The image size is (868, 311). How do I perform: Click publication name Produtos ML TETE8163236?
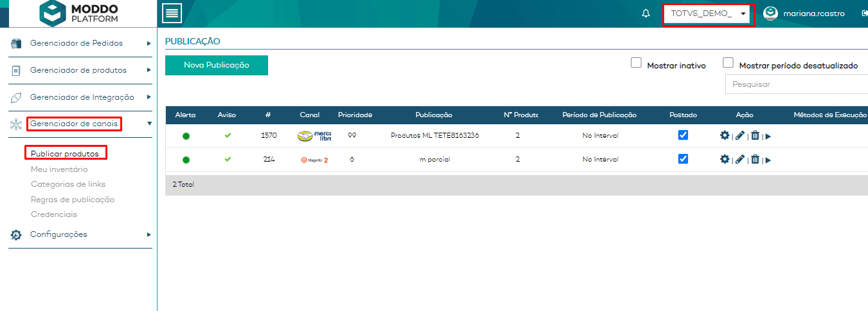coord(435,136)
